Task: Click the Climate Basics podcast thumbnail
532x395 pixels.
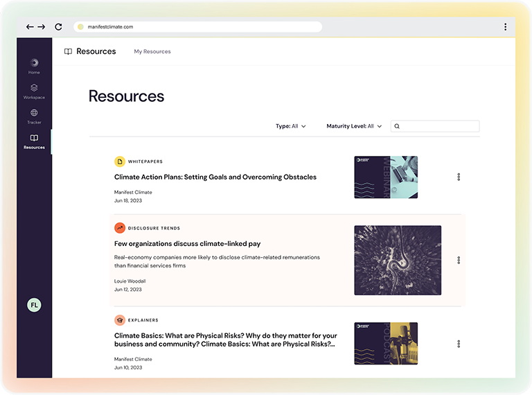Action: (x=386, y=344)
